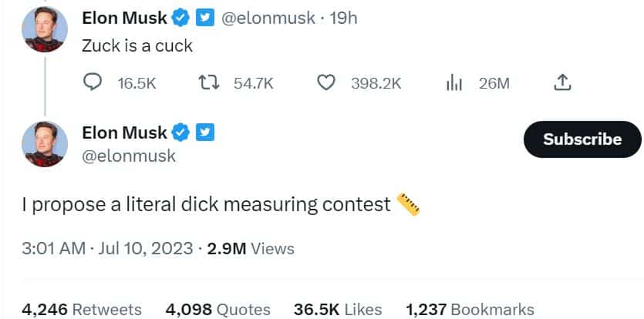Viewport: 644px width, 319px height.
Task: Open the 4,246 Retweets list
Action: click(81, 309)
